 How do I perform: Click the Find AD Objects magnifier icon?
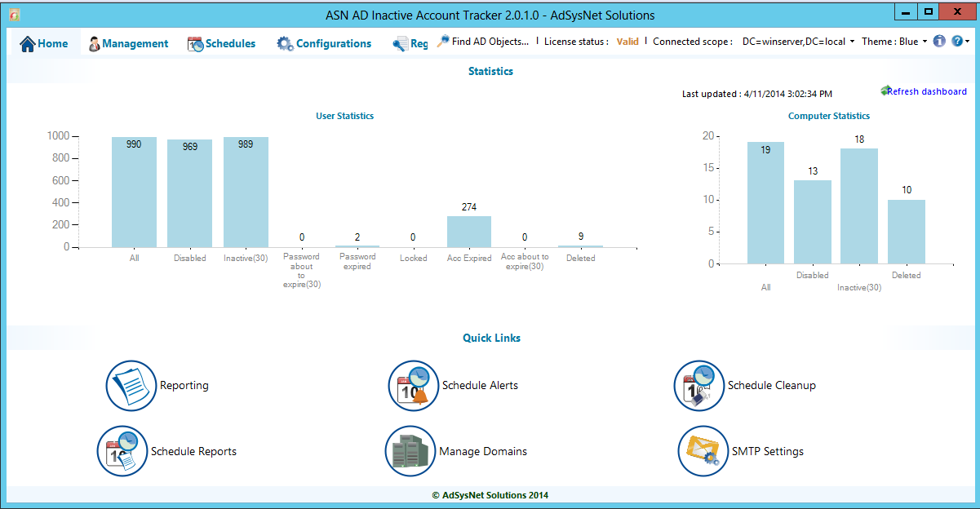pyautogui.click(x=443, y=41)
